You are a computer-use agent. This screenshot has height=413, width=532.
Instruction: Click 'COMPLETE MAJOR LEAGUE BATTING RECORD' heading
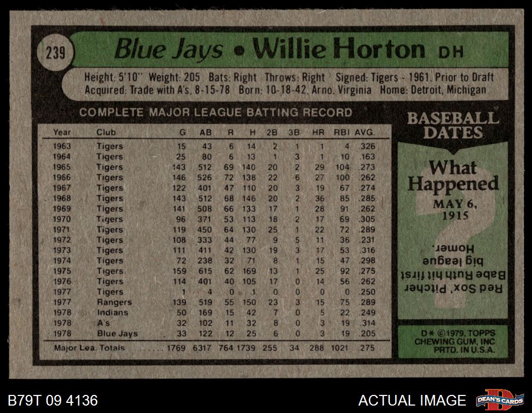click(x=216, y=112)
